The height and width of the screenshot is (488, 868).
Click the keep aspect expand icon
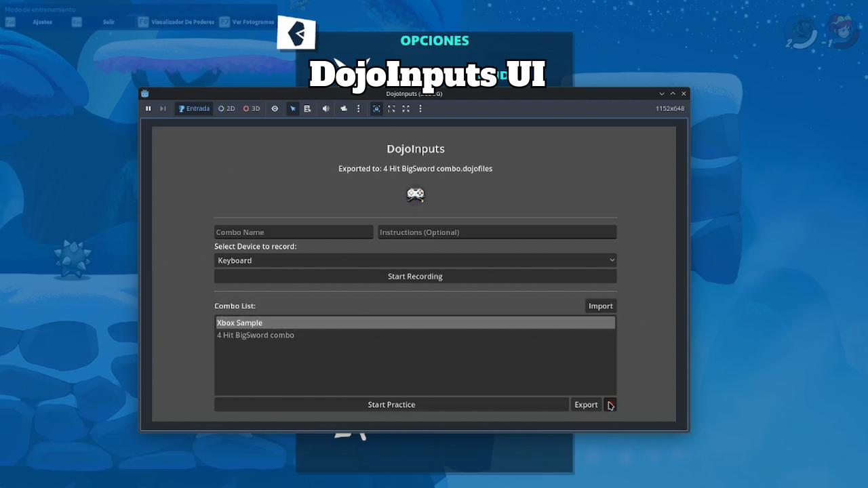point(391,108)
